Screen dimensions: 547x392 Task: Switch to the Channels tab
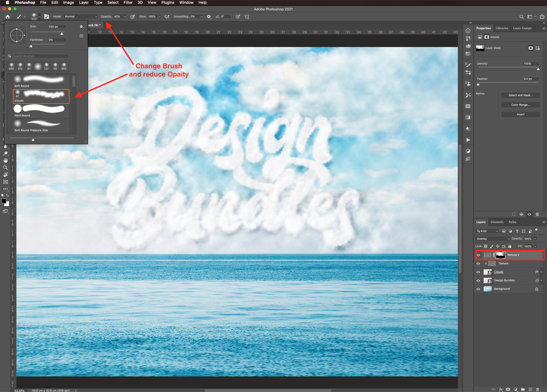[497, 222]
